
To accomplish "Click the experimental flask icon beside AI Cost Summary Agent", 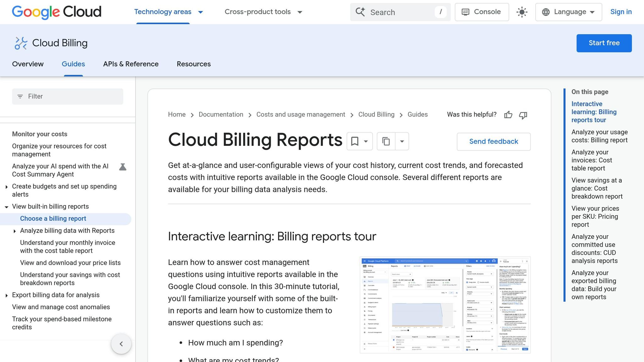I will click(x=123, y=167).
